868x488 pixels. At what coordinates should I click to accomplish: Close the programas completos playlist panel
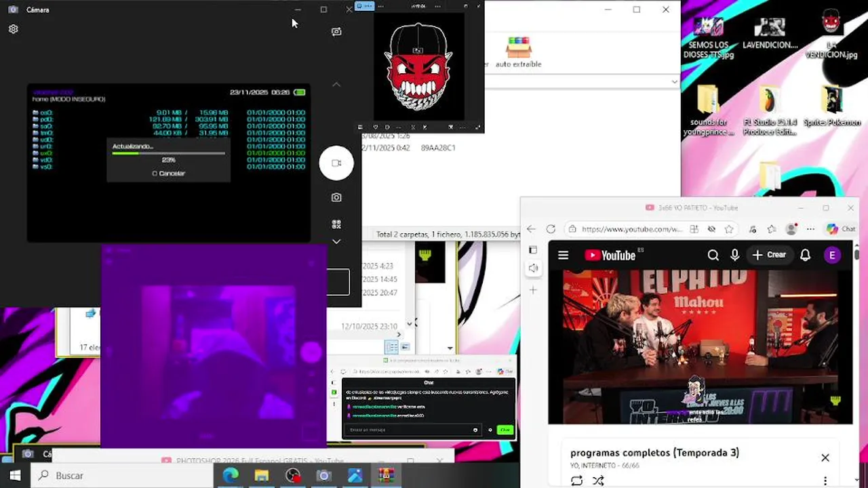[x=825, y=457]
